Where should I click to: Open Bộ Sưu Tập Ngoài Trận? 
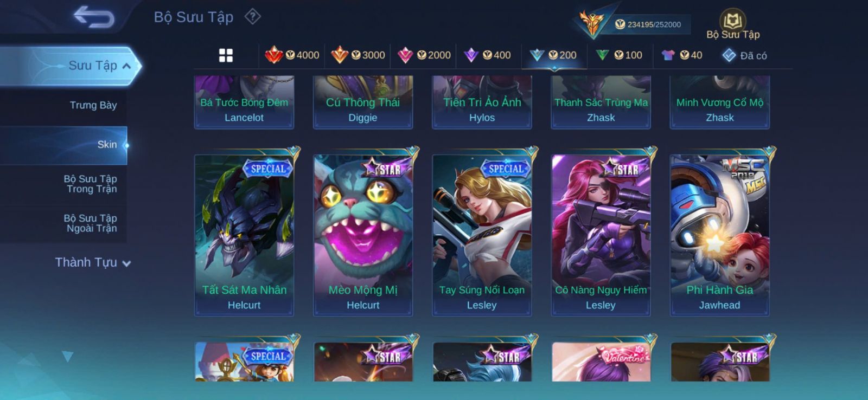(x=91, y=223)
